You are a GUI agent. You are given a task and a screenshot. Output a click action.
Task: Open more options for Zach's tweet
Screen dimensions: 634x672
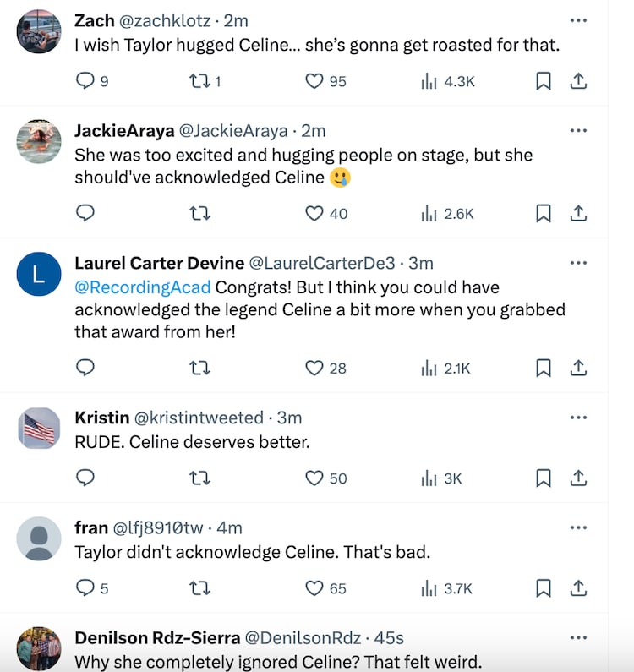click(578, 20)
